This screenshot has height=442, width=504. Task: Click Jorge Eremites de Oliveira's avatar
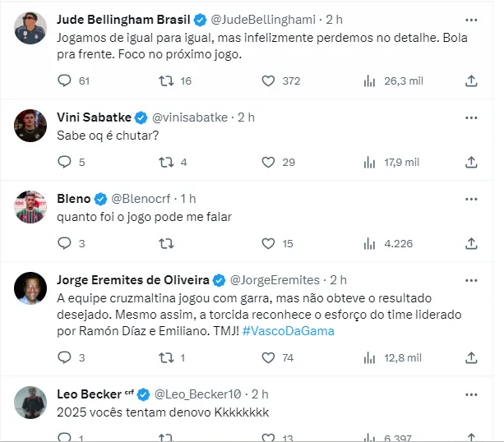point(30,288)
